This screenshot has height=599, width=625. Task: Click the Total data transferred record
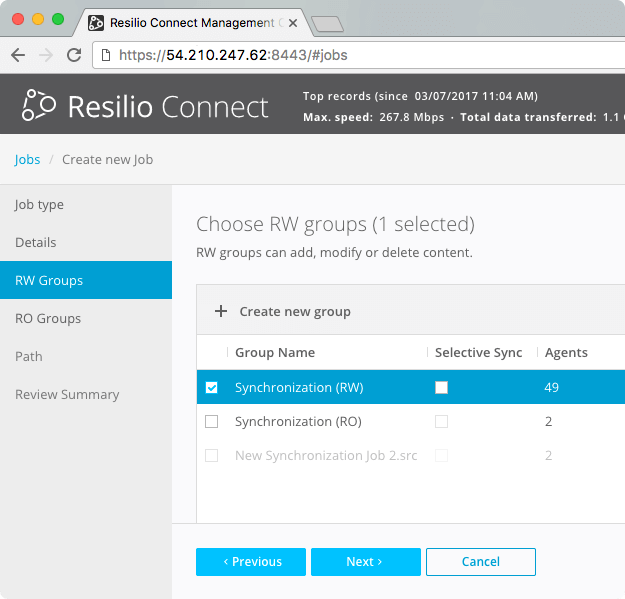(x=542, y=117)
